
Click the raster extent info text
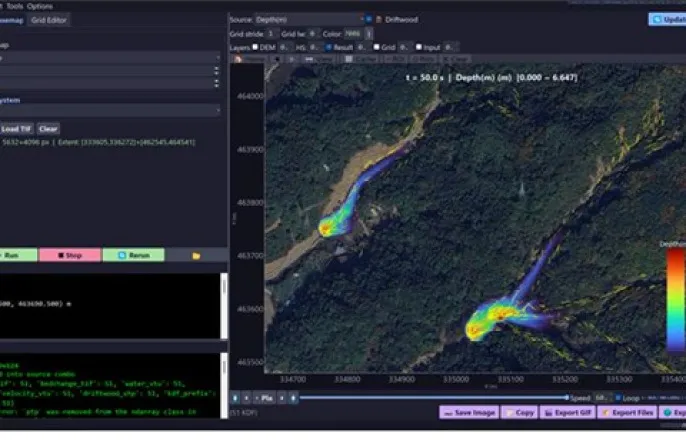pyautogui.click(x=99, y=143)
